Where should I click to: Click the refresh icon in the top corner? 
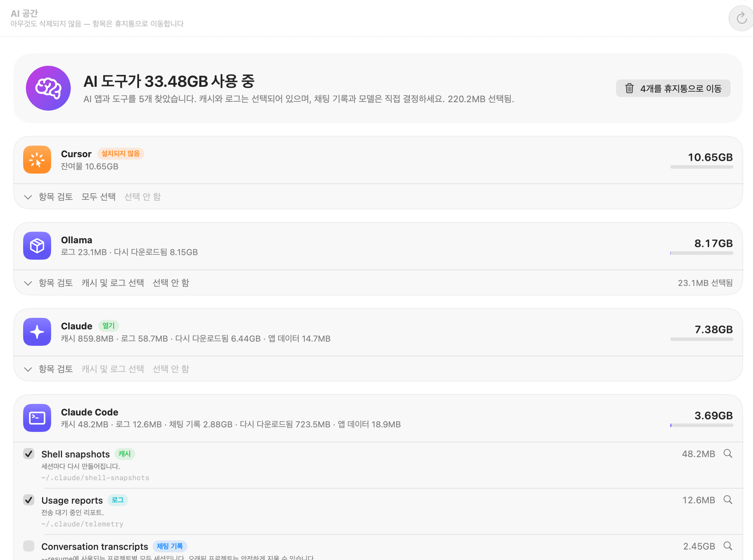(x=741, y=18)
